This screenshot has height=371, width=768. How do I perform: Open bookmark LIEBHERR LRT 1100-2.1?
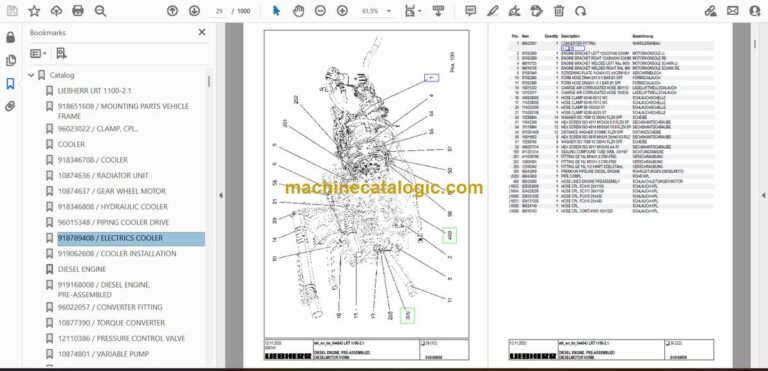pyautogui.click(x=95, y=91)
